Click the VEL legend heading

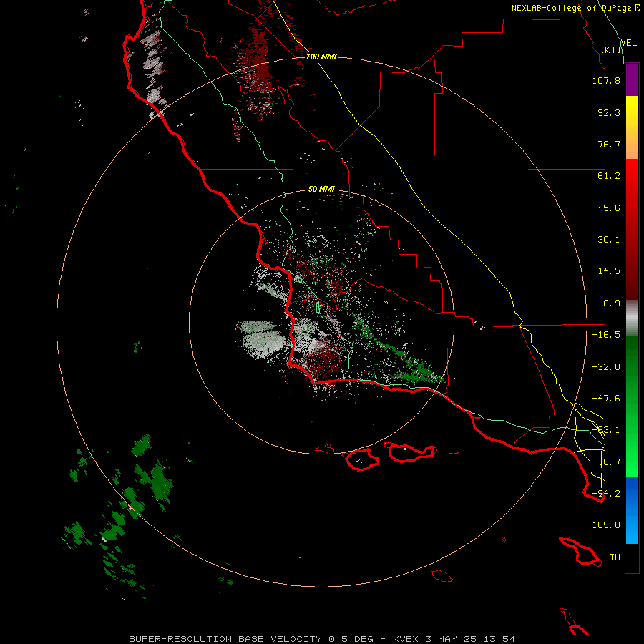(x=628, y=42)
